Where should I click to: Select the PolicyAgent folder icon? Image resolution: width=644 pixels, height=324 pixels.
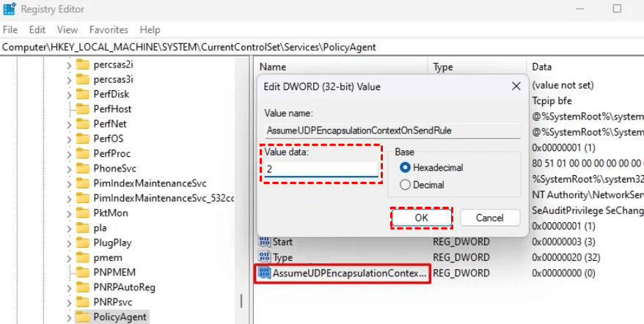point(83,317)
